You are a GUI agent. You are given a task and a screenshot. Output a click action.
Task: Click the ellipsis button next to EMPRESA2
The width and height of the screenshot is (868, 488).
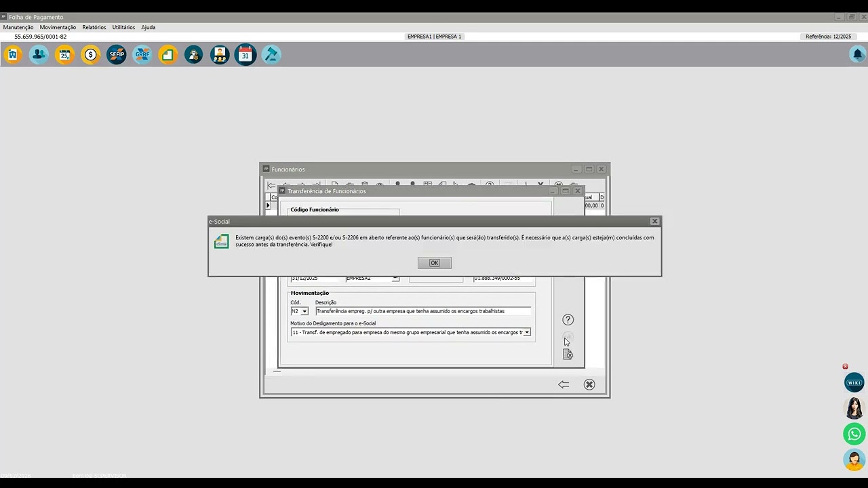pos(396,279)
